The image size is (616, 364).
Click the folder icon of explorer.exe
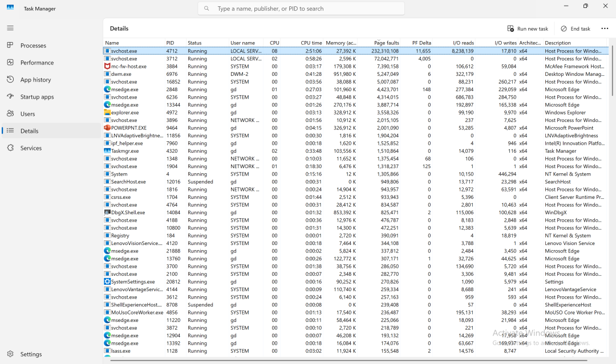tap(107, 112)
